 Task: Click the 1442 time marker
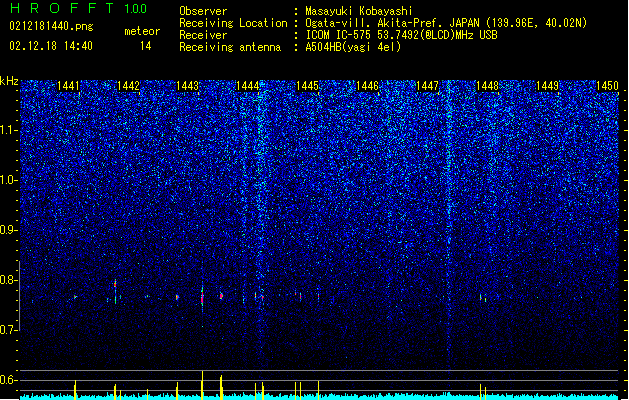coord(128,86)
